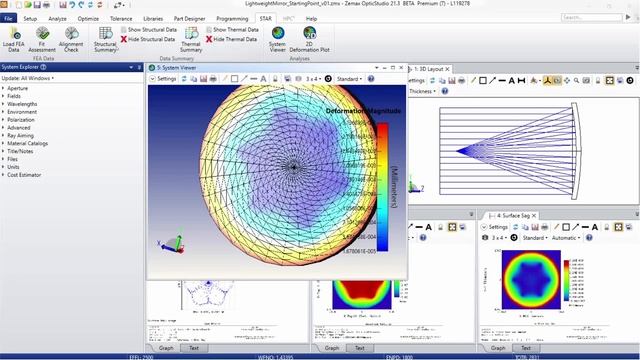Launch the STAR System Viewer
This screenshot has height=360, width=640.
tap(278, 39)
